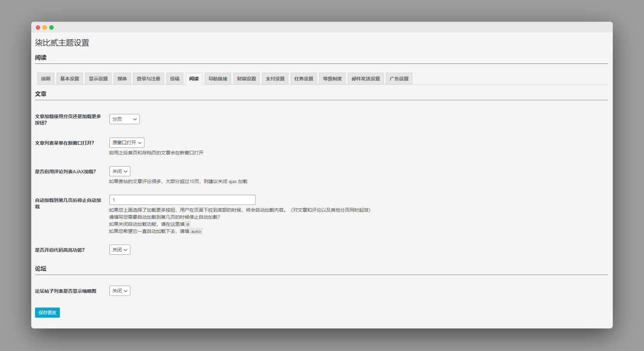This screenshot has width=644, height=351.
Task: Switch to the 邮件发送设置 tab
Action: pos(366,79)
